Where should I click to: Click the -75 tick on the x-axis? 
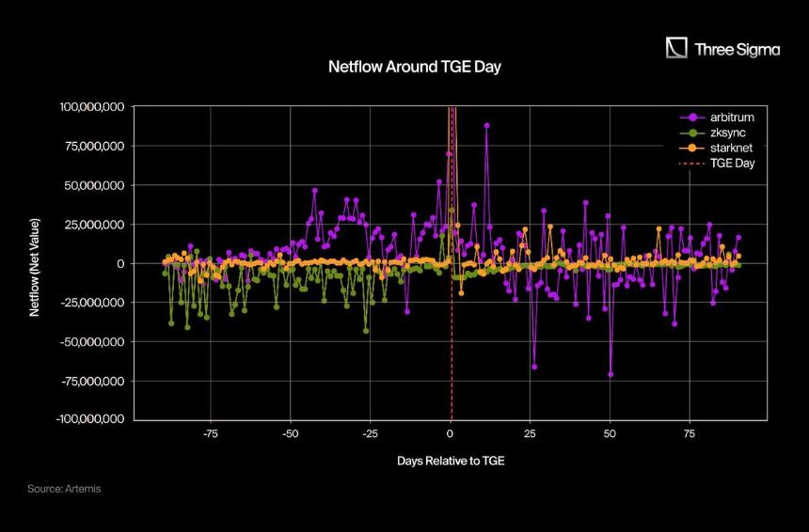(210, 434)
